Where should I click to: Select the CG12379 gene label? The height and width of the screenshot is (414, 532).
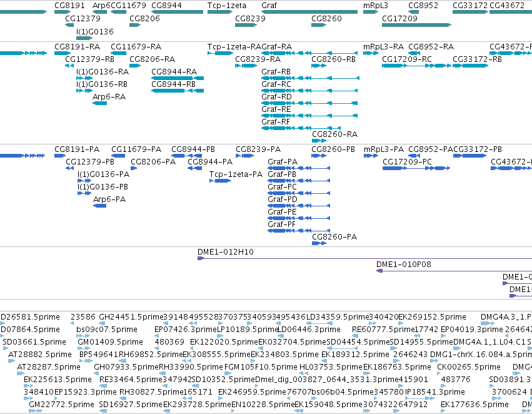(x=83, y=18)
